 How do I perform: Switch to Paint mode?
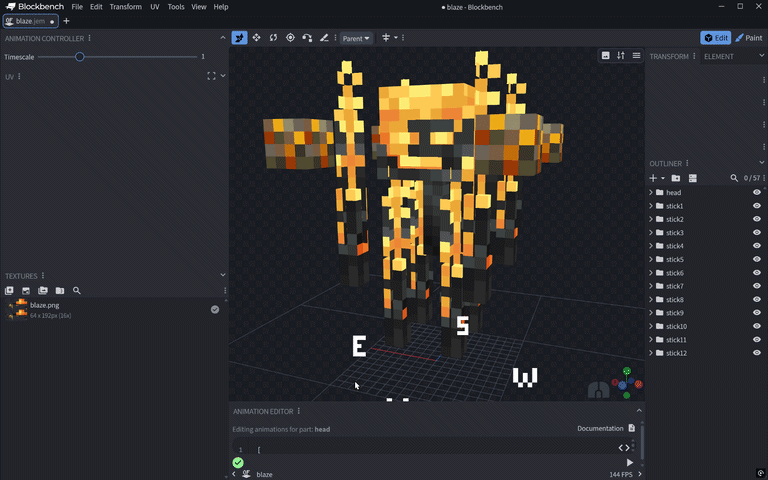coord(749,38)
